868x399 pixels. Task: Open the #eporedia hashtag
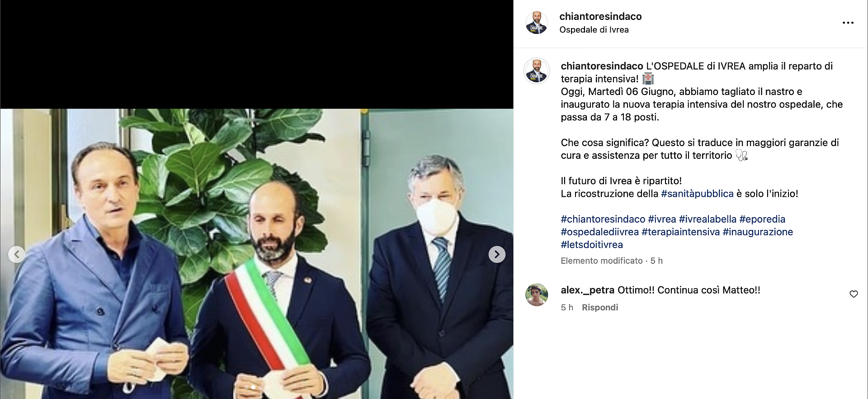point(762,219)
